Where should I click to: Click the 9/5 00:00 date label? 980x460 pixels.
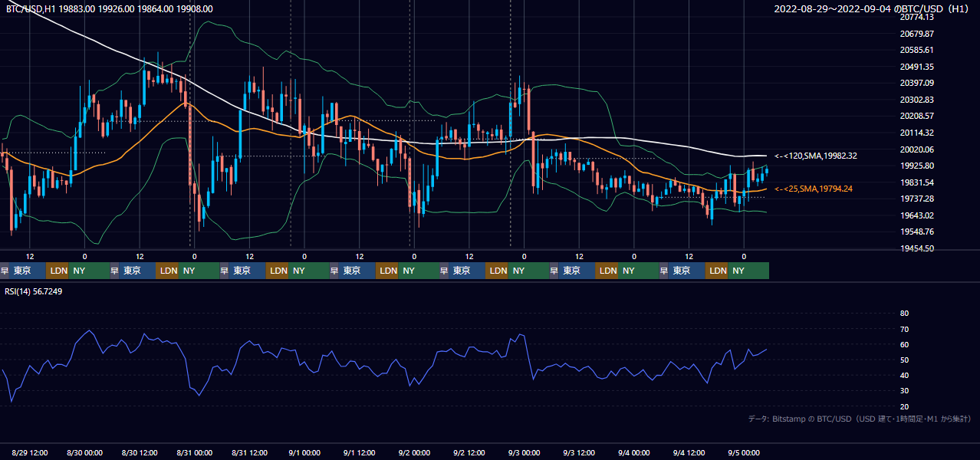744,453
